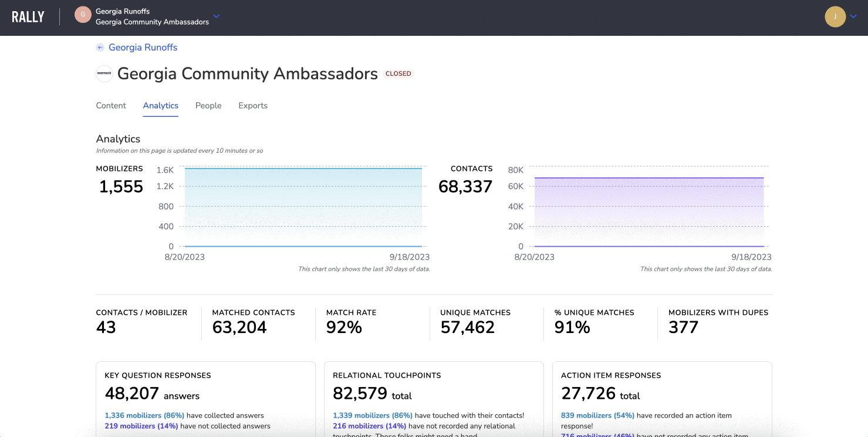Click the Warnock organization logo
Image resolution: width=868 pixels, height=437 pixels.
(x=104, y=73)
